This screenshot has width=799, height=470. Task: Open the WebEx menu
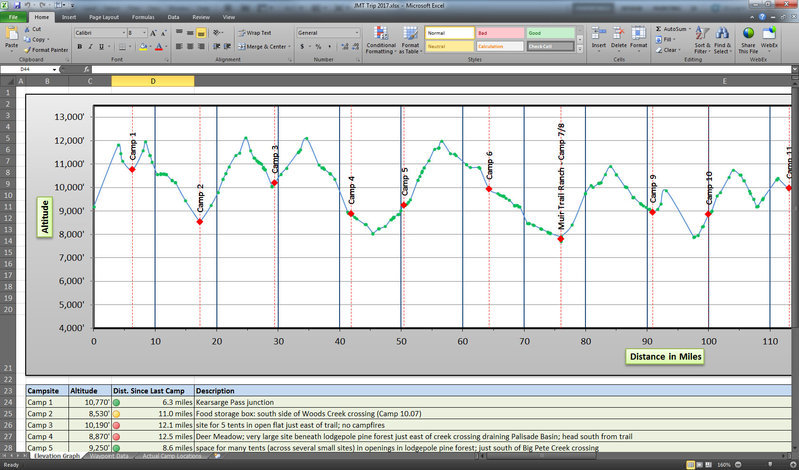coord(769,40)
